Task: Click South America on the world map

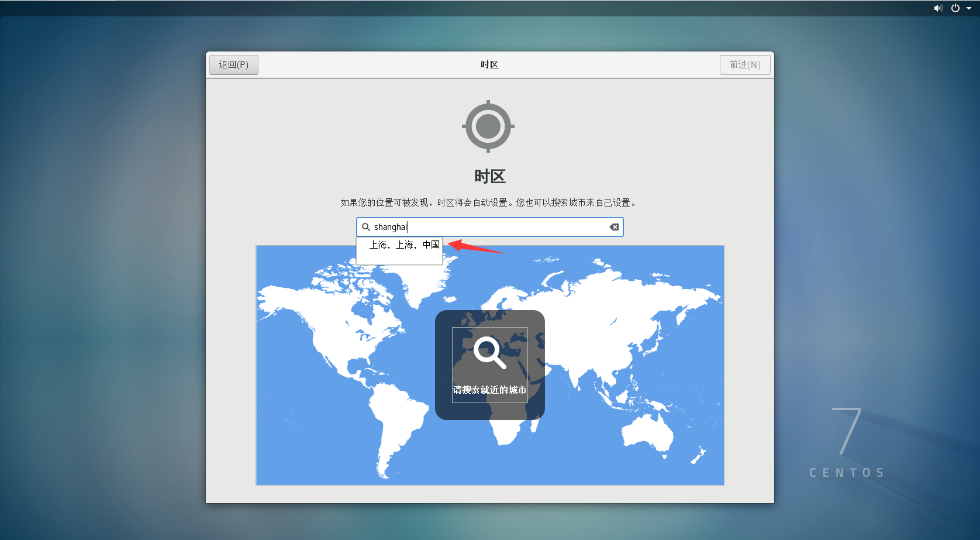Action: pos(398,421)
